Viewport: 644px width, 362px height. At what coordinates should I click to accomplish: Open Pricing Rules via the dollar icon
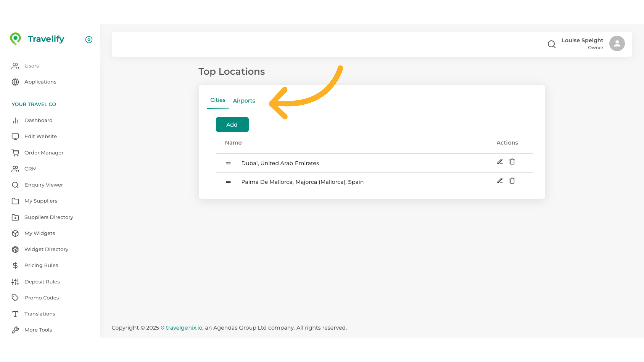15,265
